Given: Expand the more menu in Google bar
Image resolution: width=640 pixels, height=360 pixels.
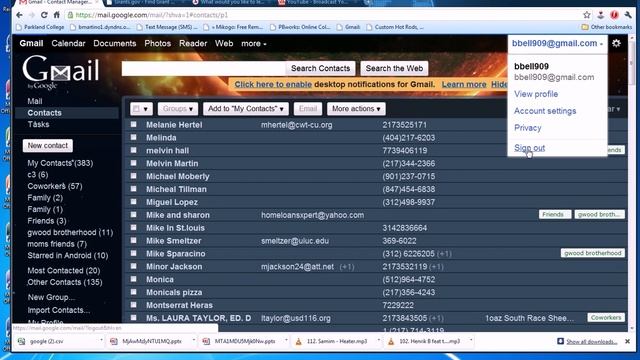Looking at the screenshot, I should [x=253, y=43].
